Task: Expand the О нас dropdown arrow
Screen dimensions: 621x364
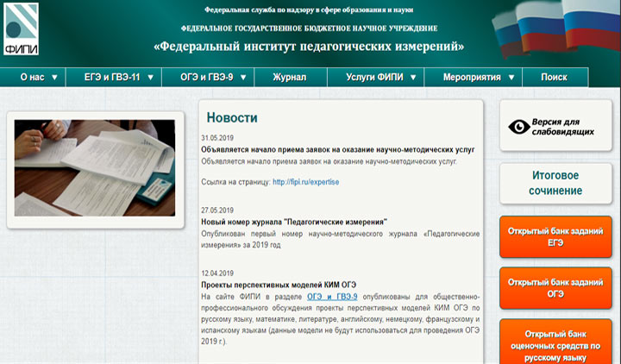Action: click(54, 78)
